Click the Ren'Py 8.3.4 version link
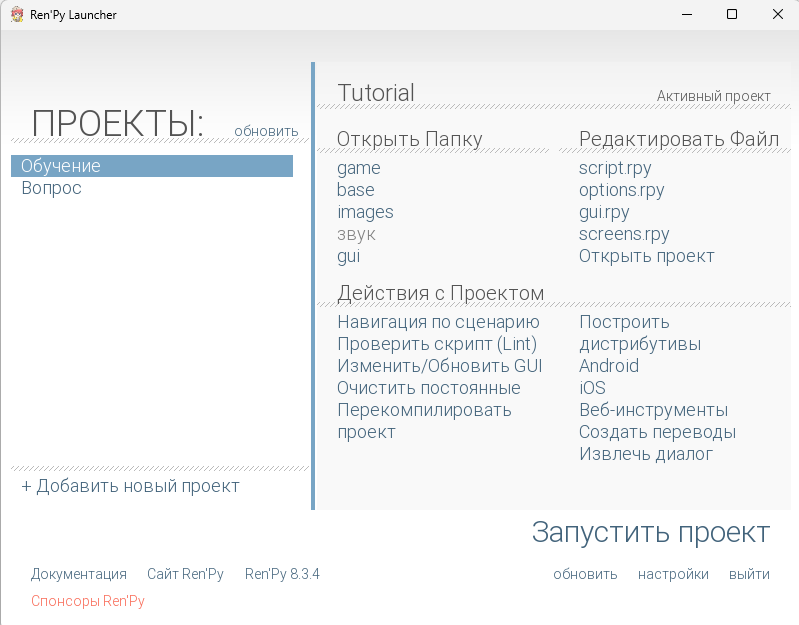The image size is (799, 625). coord(282,574)
